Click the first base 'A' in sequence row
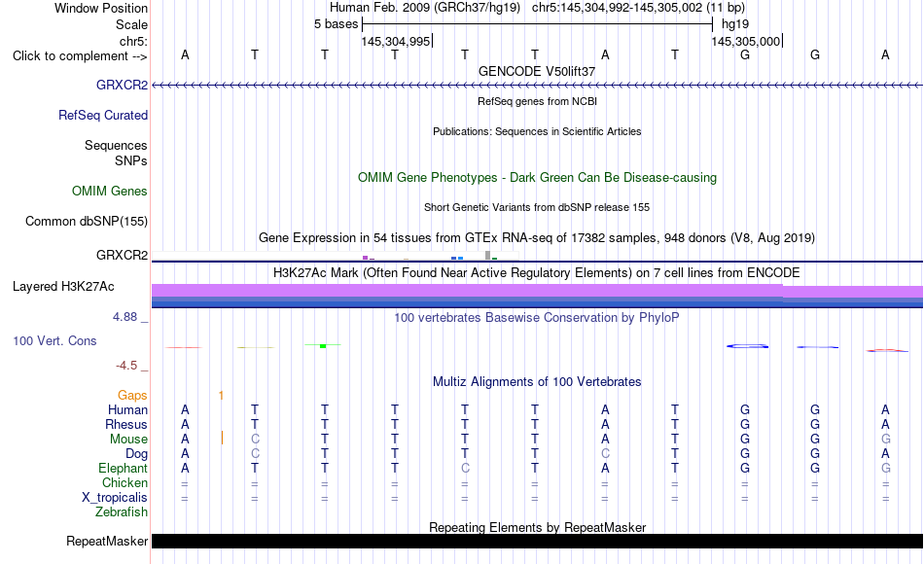 pos(185,54)
